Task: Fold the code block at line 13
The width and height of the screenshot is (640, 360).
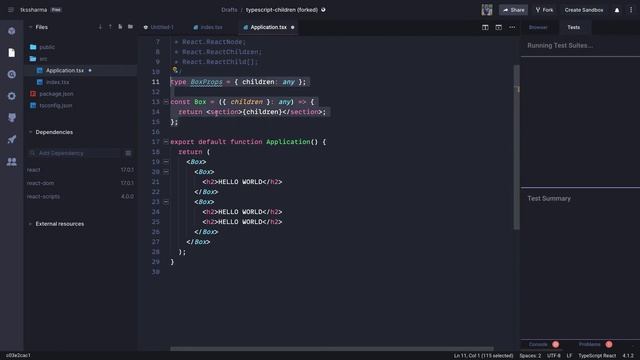Action: pyautogui.click(x=166, y=102)
